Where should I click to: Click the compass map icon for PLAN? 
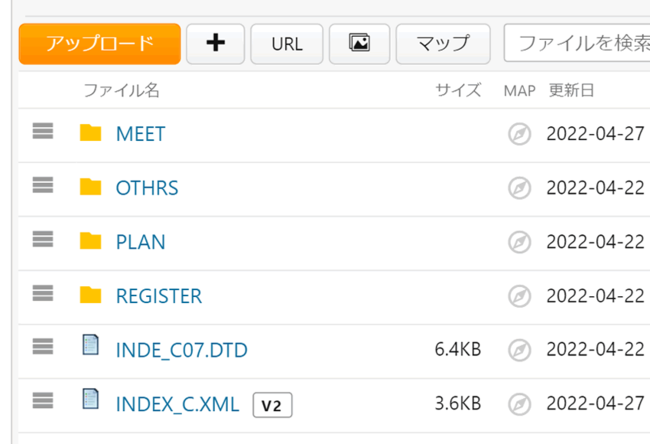519,242
